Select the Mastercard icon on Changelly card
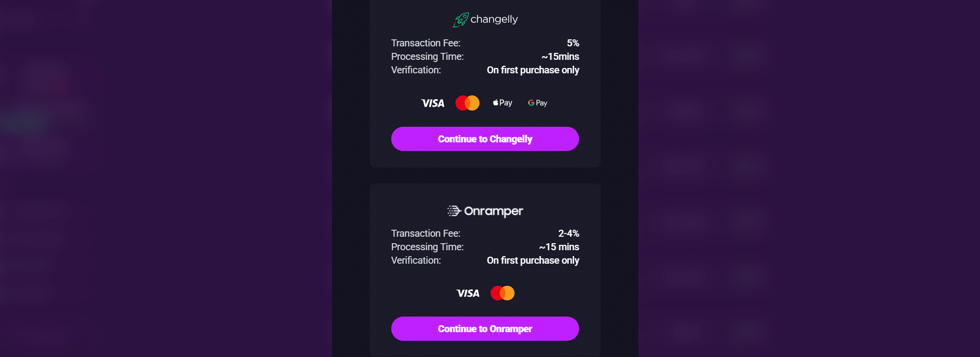 pos(467,102)
